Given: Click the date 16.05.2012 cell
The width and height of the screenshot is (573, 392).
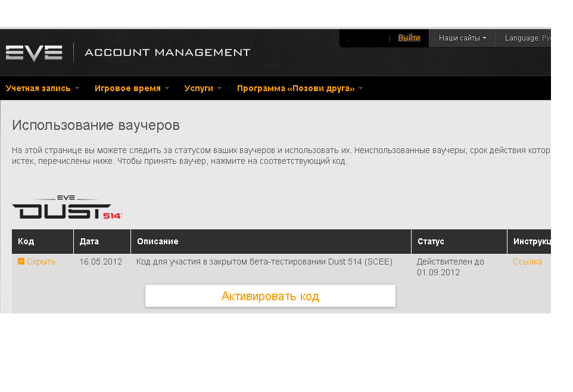Looking at the screenshot, I should [101, 262].
